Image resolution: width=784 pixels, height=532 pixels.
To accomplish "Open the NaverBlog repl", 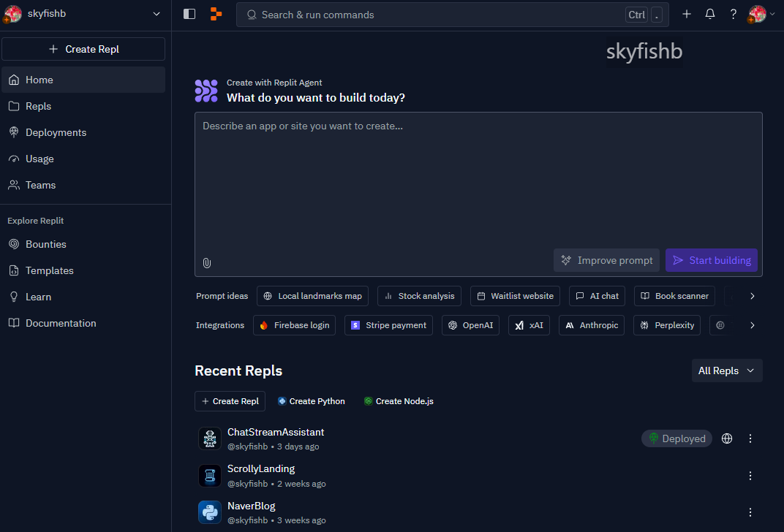I will (251, 506).
